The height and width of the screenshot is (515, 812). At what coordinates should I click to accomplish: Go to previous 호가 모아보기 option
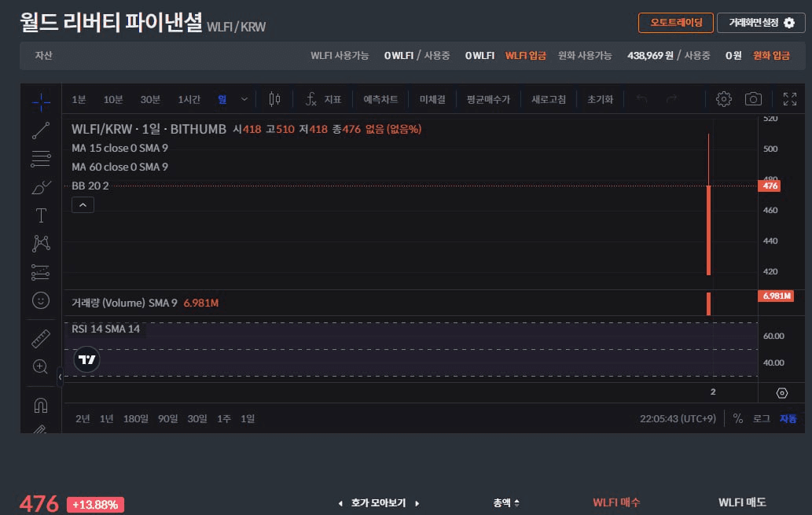click(x=340, y=503)
